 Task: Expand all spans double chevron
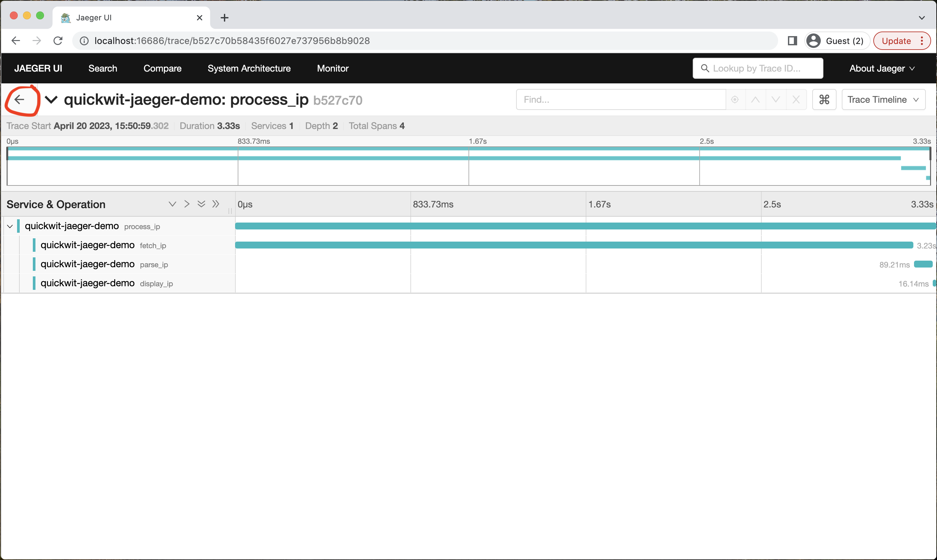pos(201,204)
